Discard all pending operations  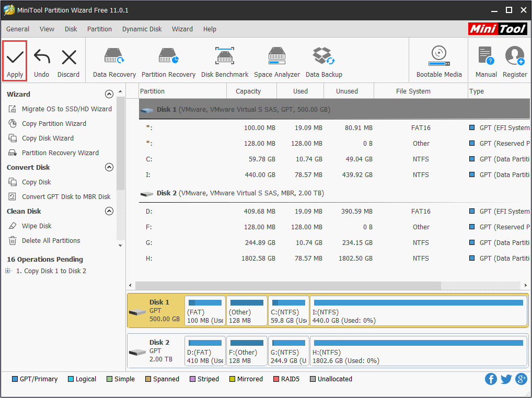(68, 64)
